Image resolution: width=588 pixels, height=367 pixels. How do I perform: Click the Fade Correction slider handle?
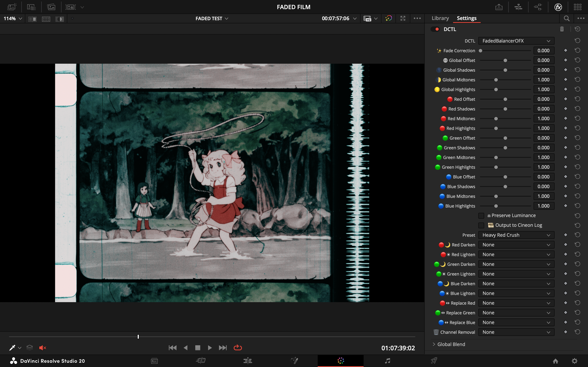click(480, 51)
